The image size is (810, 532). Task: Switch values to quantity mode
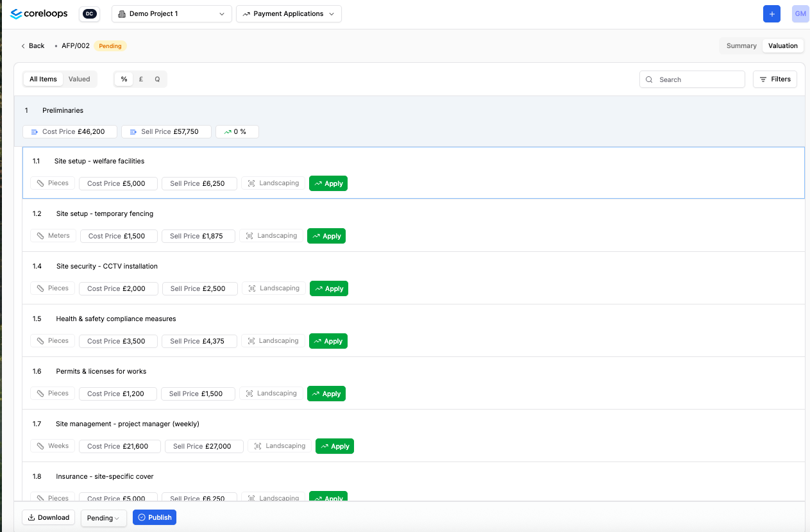pos(157,79)
